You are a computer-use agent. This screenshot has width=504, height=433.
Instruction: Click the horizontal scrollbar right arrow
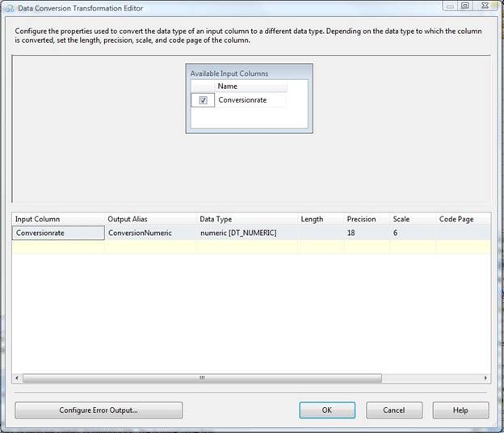coord(485,378)
